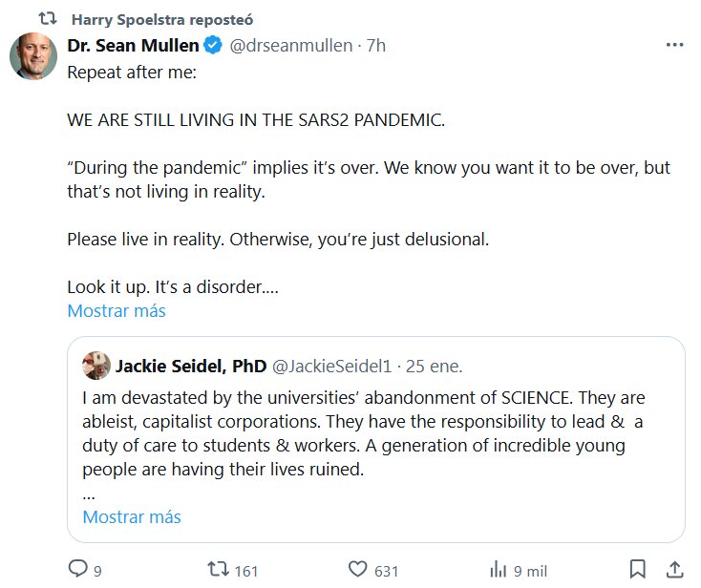The height and width of the screenshot is (588, 701).
Task: Open the three-dot more options menu
Action: pos(674,46)
